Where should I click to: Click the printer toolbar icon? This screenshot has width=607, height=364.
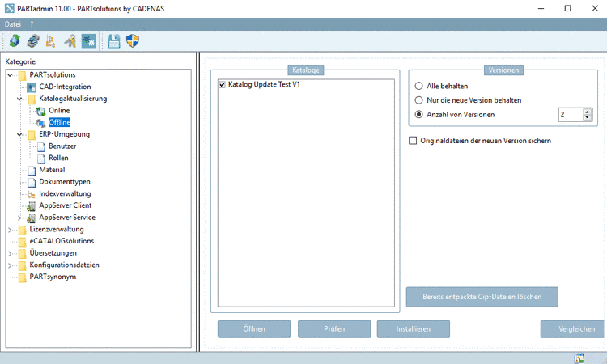point(33,40)
